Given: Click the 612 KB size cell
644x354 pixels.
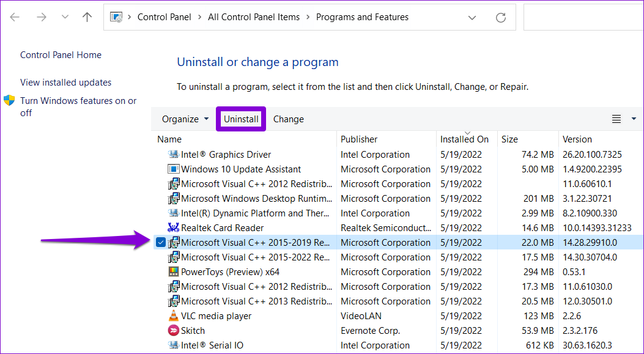Looking at the screenshot, I should pyautogui.click(x=540, y=345).
